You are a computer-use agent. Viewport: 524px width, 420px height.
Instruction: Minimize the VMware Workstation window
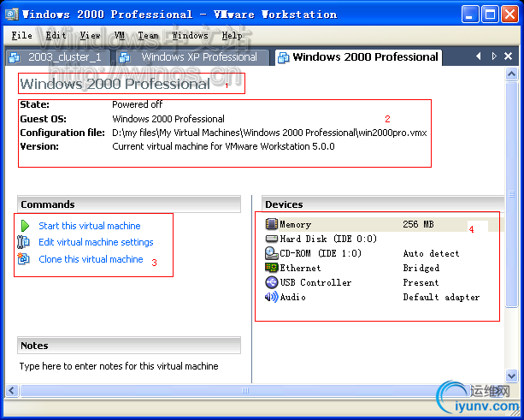click(470, 15)
